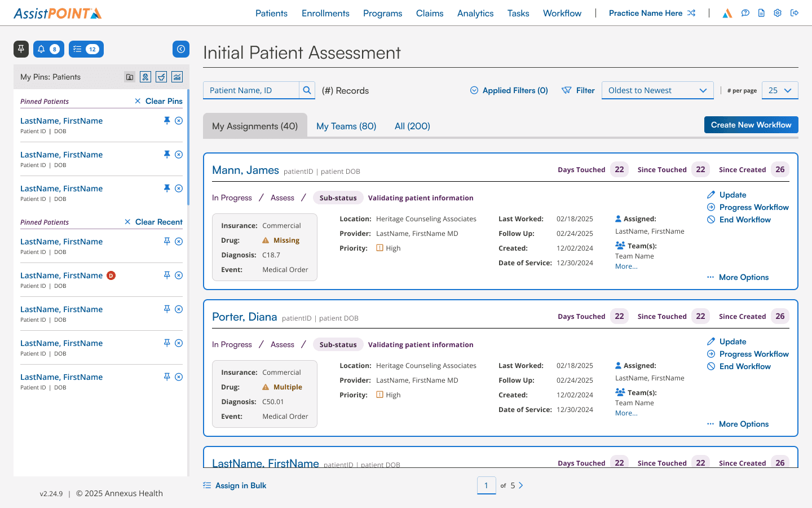Remove the last recent patient with the circled X

[x=179, y=377]
